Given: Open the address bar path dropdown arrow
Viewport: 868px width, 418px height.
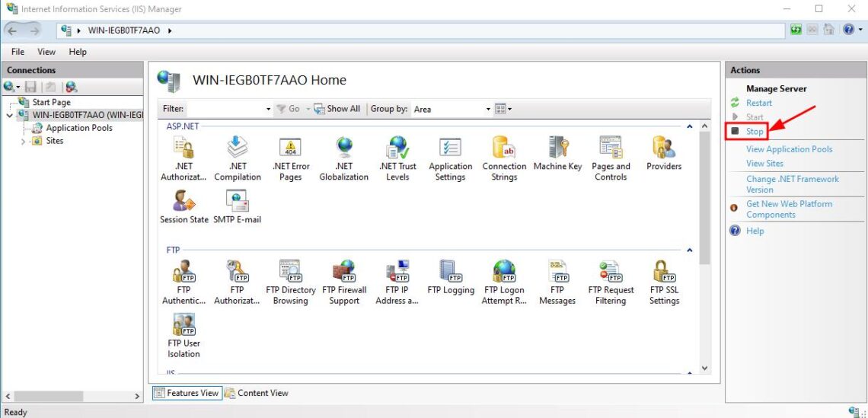Looking at the screenshot, I should coord(169,30).
